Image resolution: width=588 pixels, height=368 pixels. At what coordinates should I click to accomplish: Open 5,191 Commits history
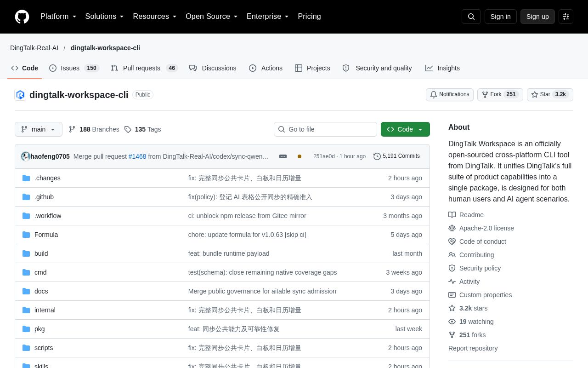(x=396, y=156)
